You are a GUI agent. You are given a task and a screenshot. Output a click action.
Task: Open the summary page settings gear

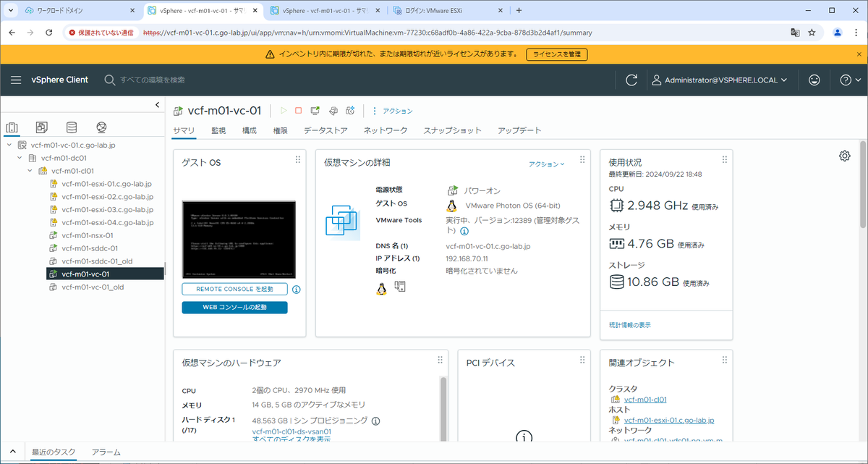845,156
